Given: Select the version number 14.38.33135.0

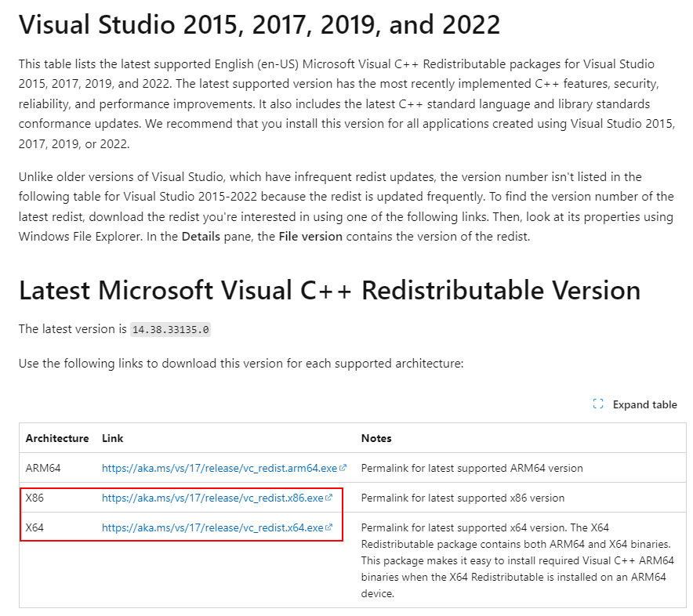Looking at the screenshot, I should [x=171, y=330].
